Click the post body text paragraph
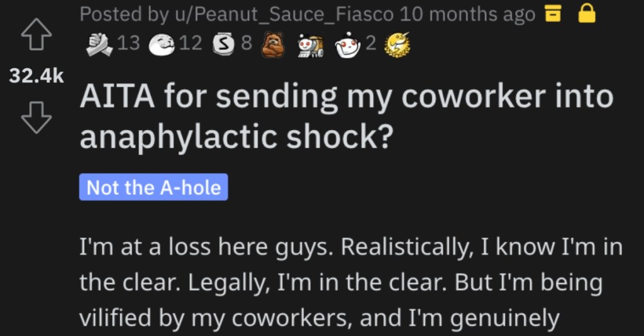This screenshot has height=336, width=644. (351, 283)
